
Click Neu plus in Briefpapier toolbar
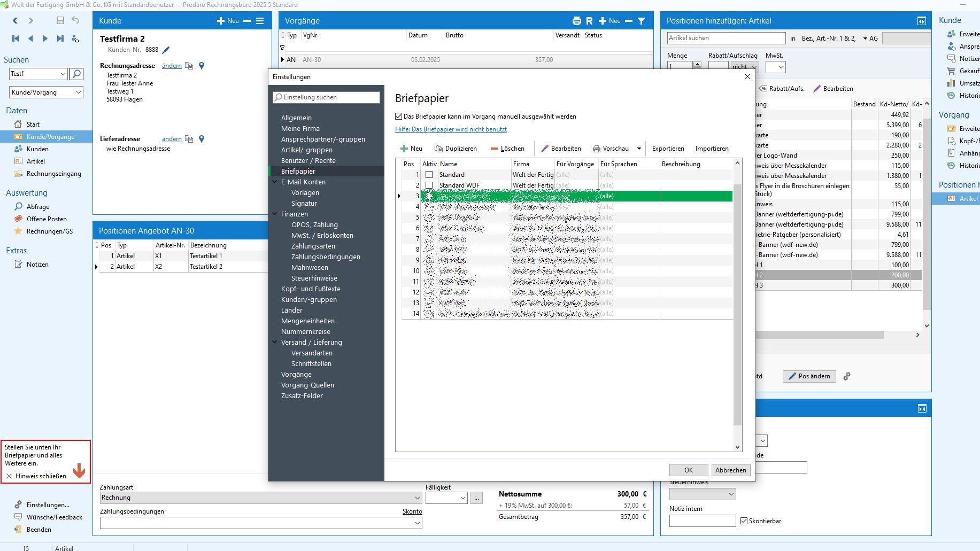point(412,149)
